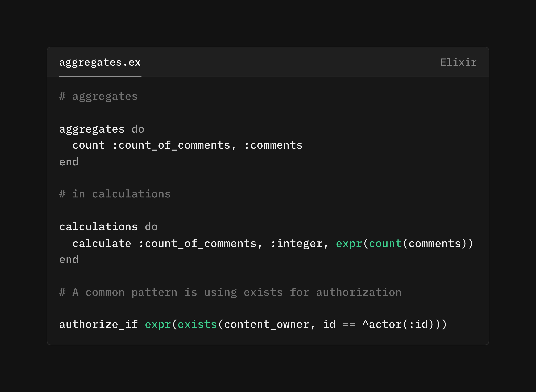Select the aggregates.ex tab

100,62
